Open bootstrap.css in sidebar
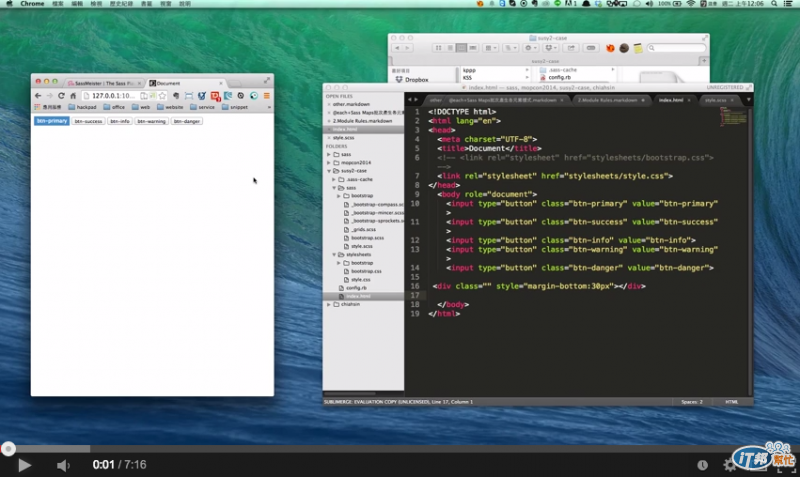The image size is (800, 477). coord(366,271)
